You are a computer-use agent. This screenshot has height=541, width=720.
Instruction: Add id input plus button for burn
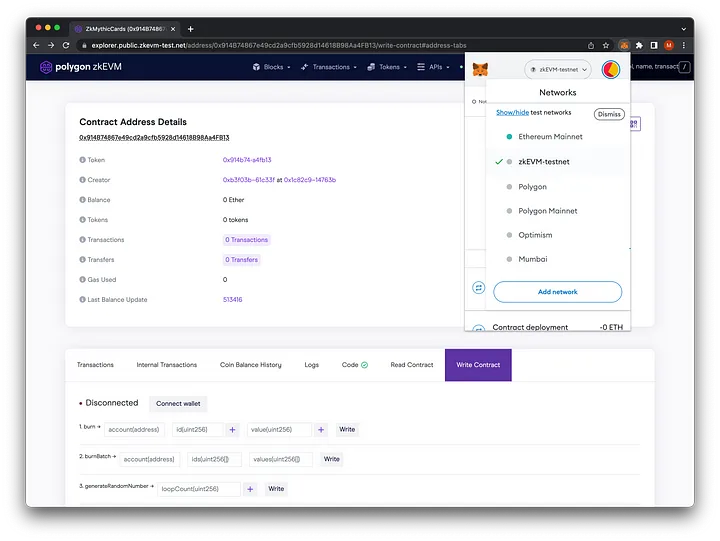[232, 430]
